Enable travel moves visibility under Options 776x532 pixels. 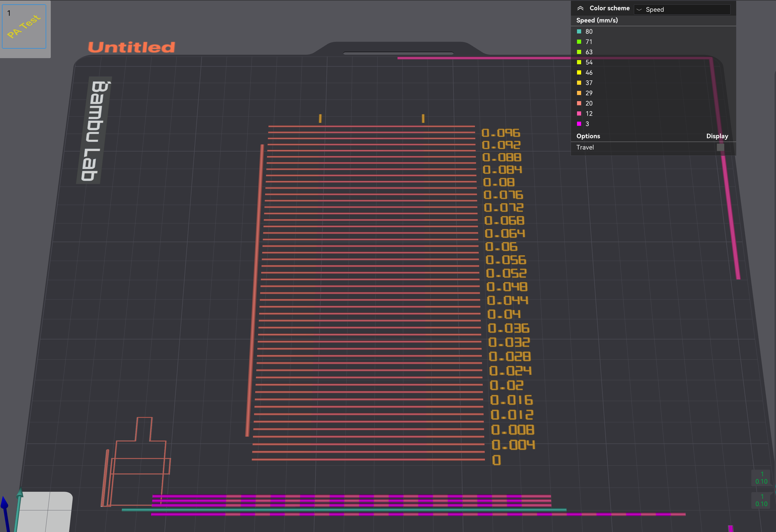coord(720,147)
